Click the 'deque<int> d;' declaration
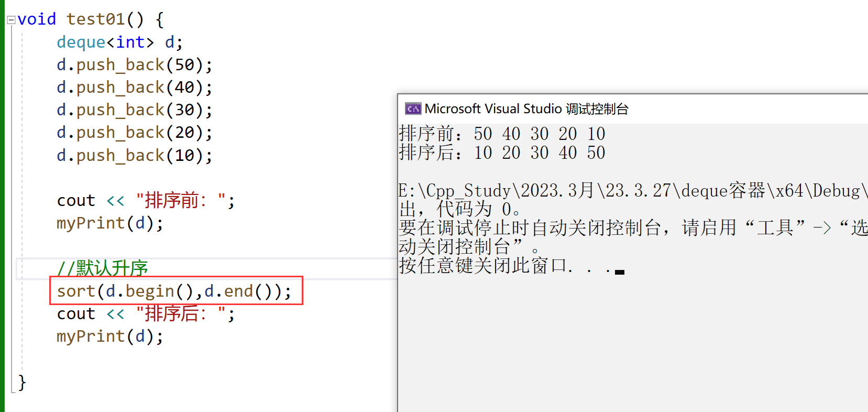Image resolution: width=868 pixels, height=412 pixels. [119, 42]
